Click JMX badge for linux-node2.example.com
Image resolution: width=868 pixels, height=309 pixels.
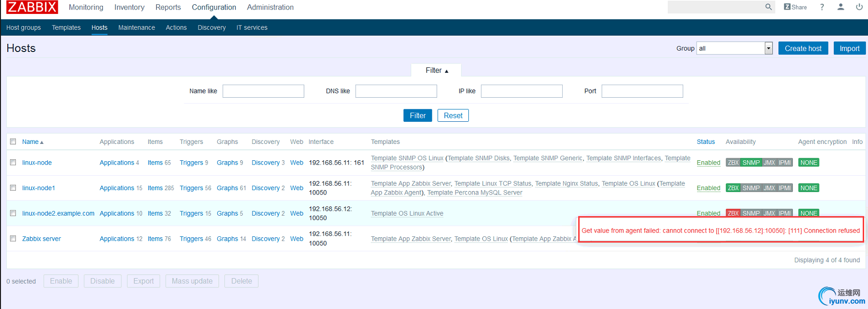pyautogui.click(x=769, y=213)
